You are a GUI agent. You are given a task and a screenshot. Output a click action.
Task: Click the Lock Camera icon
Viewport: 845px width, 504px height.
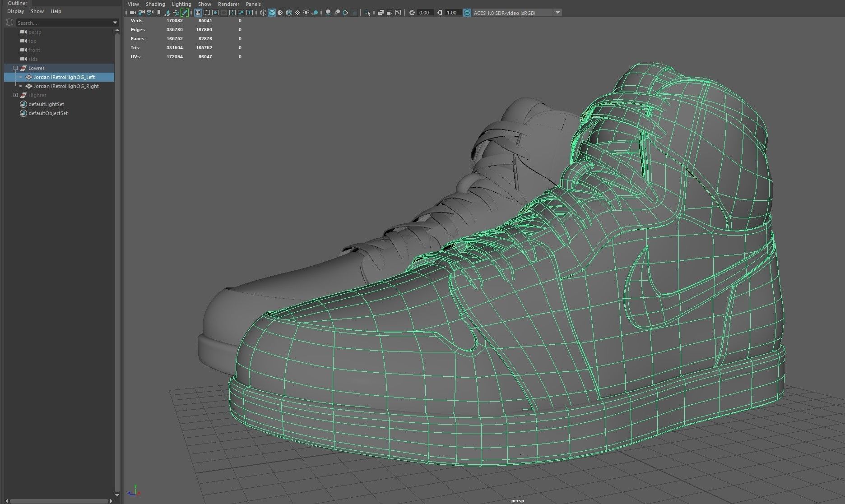point(141,13)
